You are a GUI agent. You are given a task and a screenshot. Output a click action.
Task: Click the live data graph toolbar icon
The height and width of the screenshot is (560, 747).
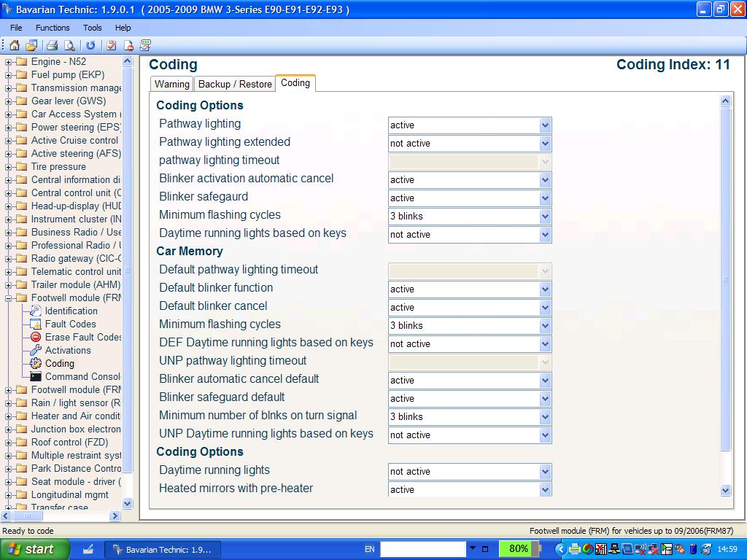click(x=145, y=45)
